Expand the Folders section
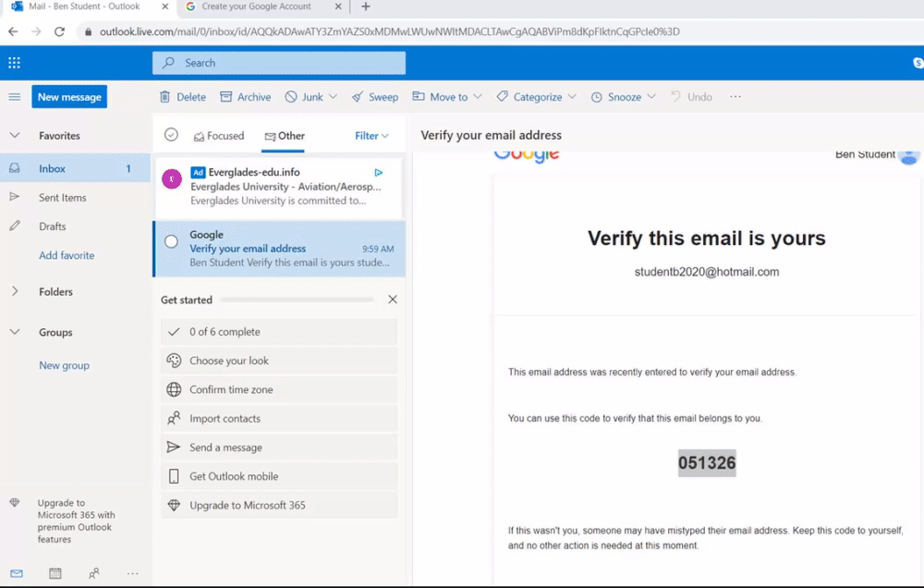 (x=15, y=291)
